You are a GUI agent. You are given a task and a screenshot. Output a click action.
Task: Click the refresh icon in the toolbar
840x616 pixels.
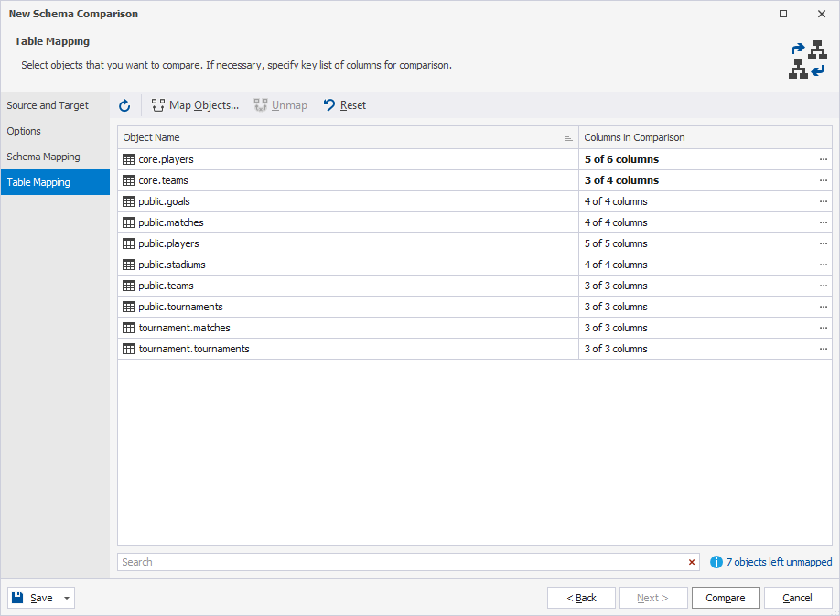coord(124,105)
